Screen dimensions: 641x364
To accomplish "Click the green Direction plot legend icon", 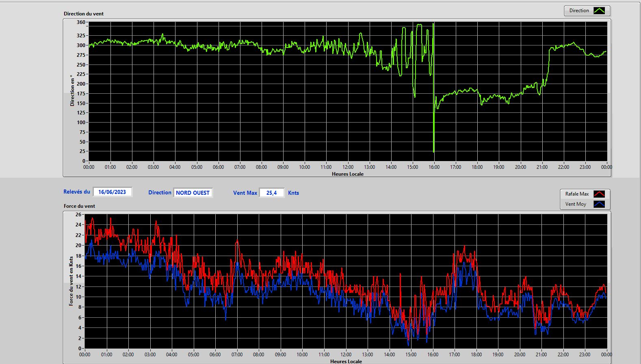I will pos(599,11).
